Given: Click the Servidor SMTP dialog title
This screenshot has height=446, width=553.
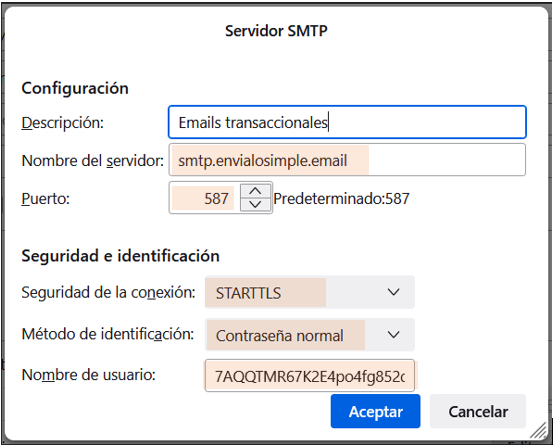Looking at the screenshot, I should pyautogui.click(x=276, y=31).
